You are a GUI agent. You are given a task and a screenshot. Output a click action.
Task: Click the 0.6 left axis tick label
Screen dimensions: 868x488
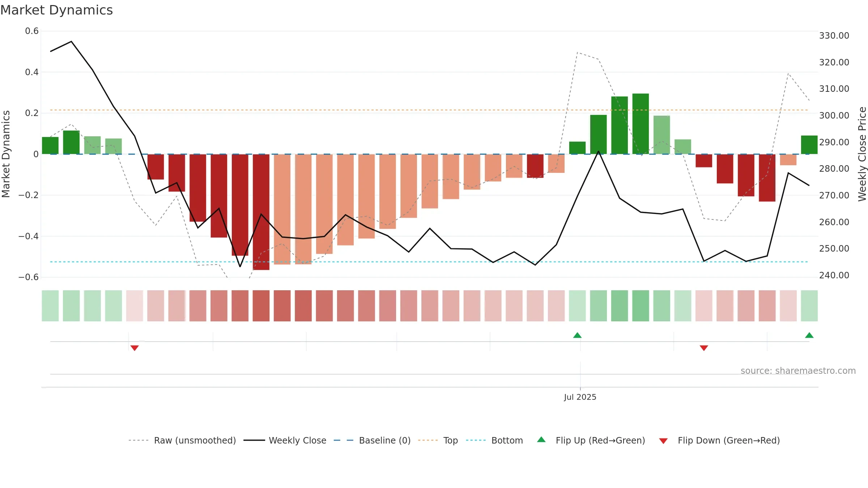click(x=32, y=31)
